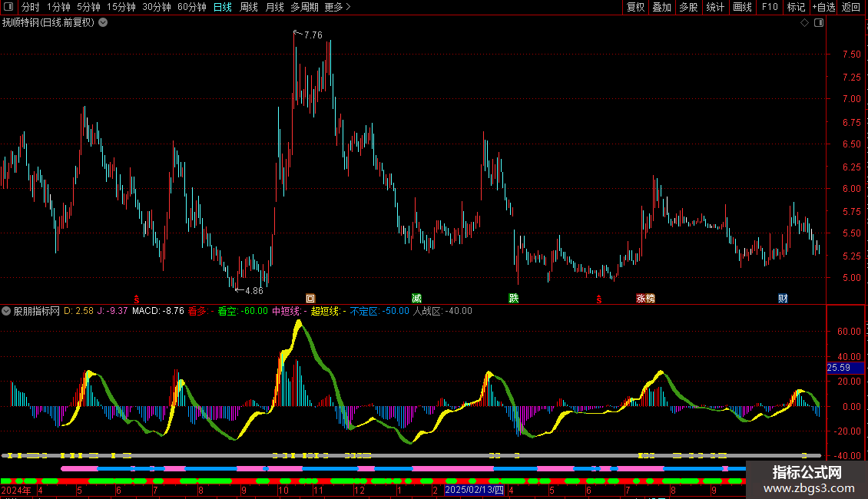This screenshot has width=868, height=499.
Task: Click the 叠加 overlay button
Action: (x=661, y=7)
